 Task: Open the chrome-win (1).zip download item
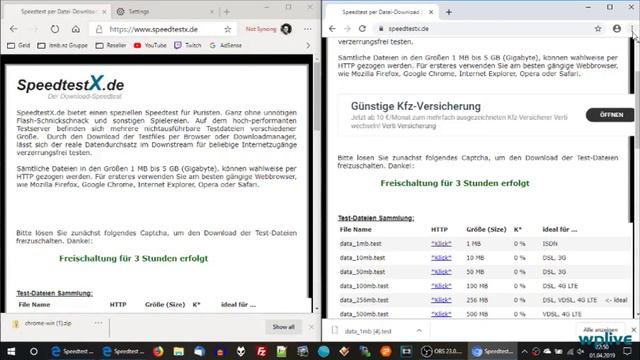tap(48, 323)
